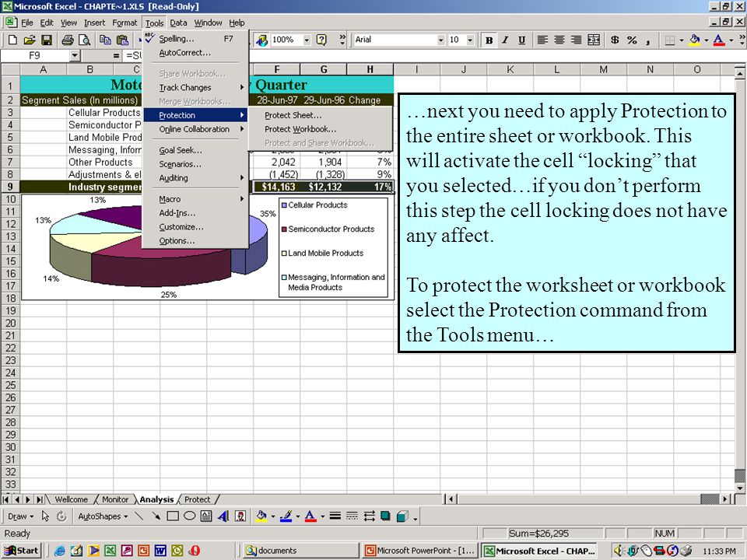This screenshot has height=560, width=747.
Task: Click the pie chart legend box
Action: (x=334, y=247)
